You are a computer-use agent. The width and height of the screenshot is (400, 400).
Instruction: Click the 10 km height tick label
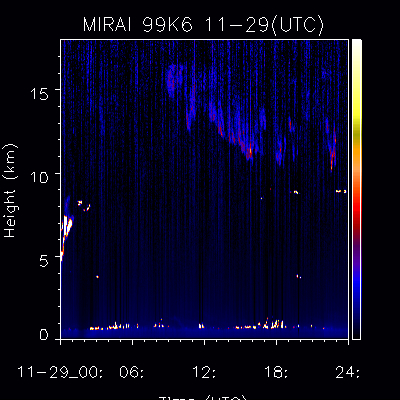(40, 177)
